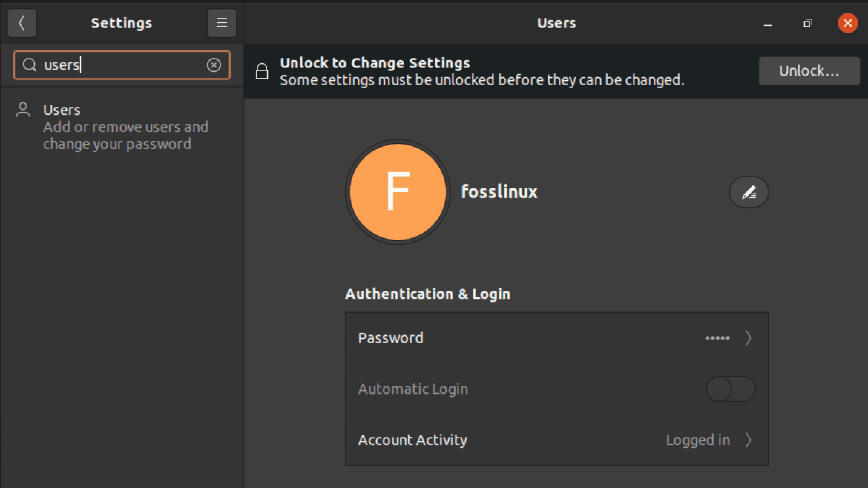Viewport: 868px width, 488px height.
Task: Click the person icon beside Users result
Action: coord(23,109)
